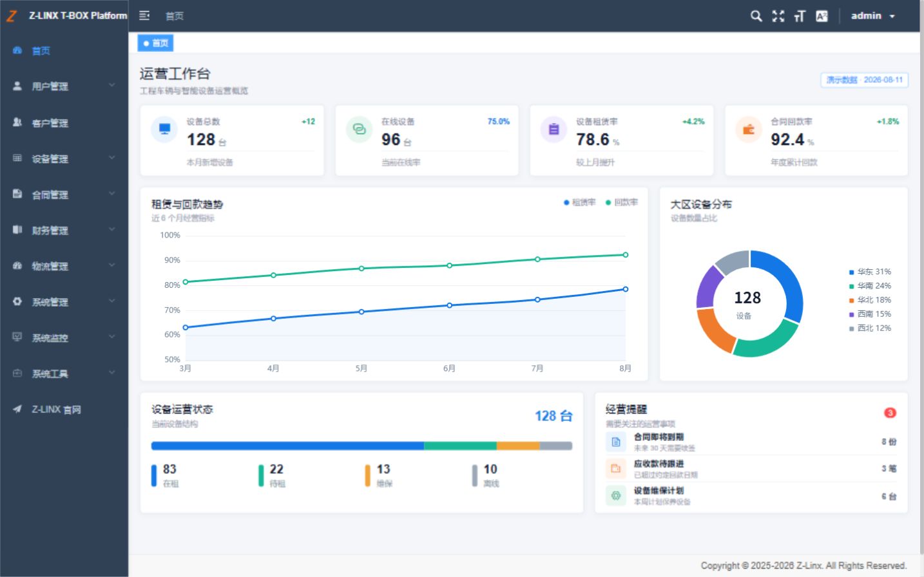The image size is (924, 577).
Task: Click the 财务管理 icon in sidebar
Action: click(x=17, y=229)
